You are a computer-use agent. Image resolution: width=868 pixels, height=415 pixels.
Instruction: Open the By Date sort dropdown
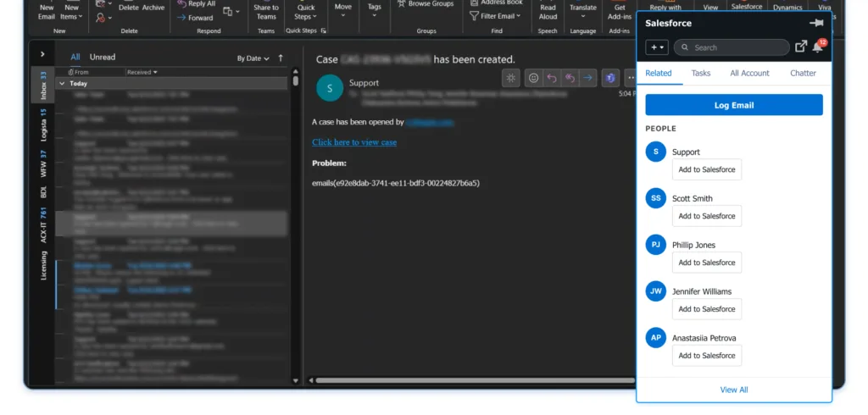pos(253,58)
